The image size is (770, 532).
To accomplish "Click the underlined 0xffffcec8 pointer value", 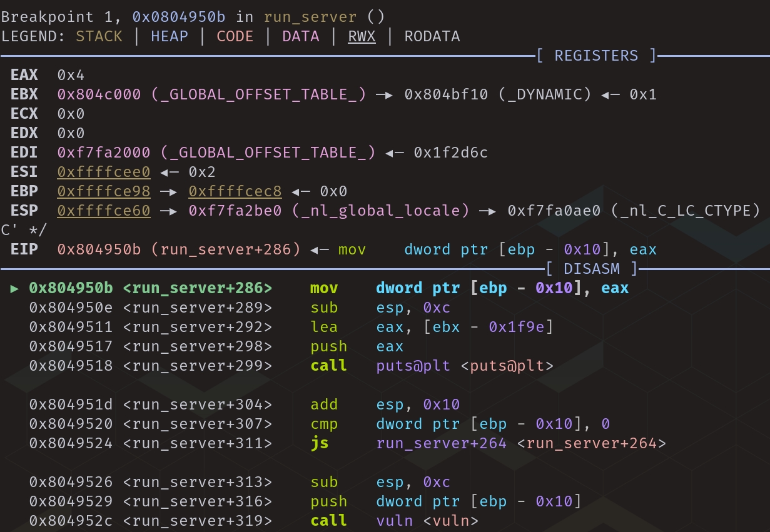I will (x=235, y=191).
